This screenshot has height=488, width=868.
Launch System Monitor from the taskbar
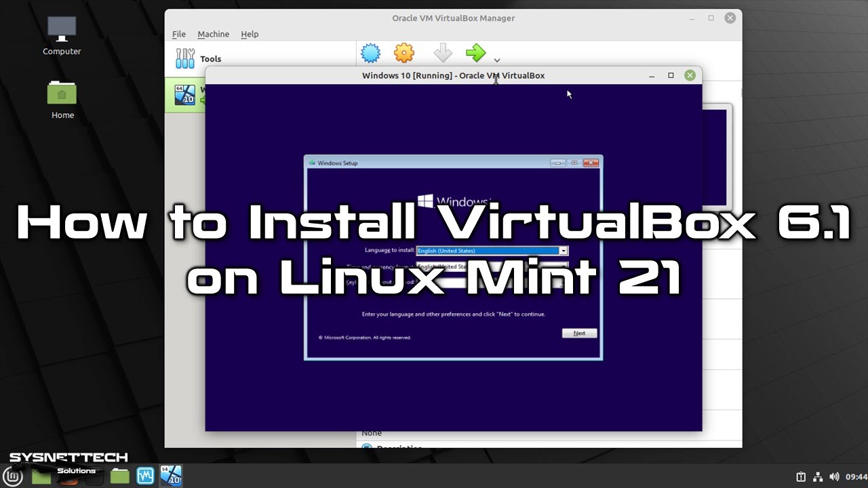pos(146,476)
